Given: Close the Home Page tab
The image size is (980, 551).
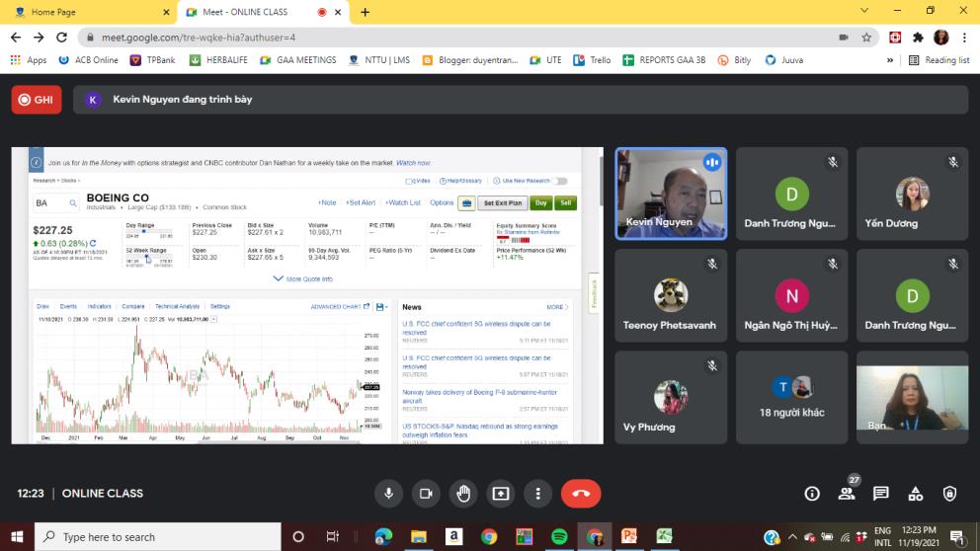Looking at the screenshot, I should 166,12.
